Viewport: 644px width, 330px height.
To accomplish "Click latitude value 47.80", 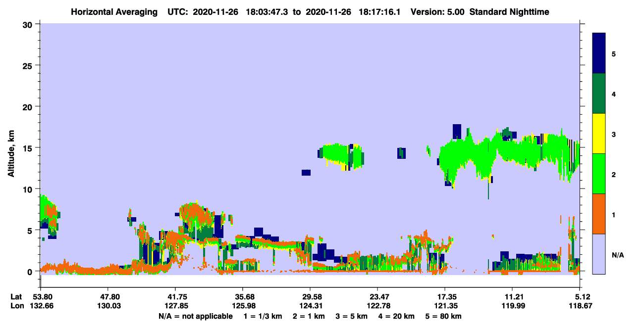I will coord(107,296).
